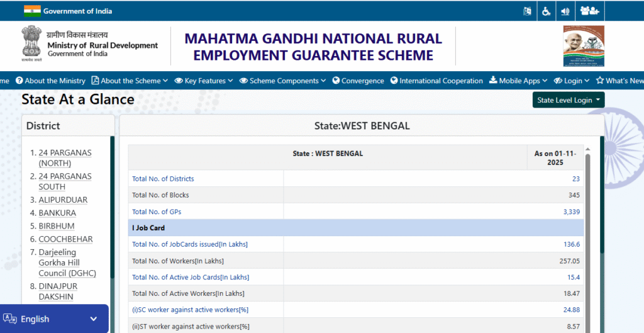Open COOCHBEHAR district link
The height and width of the screenshot is (333, 644).
click(65, 239)
